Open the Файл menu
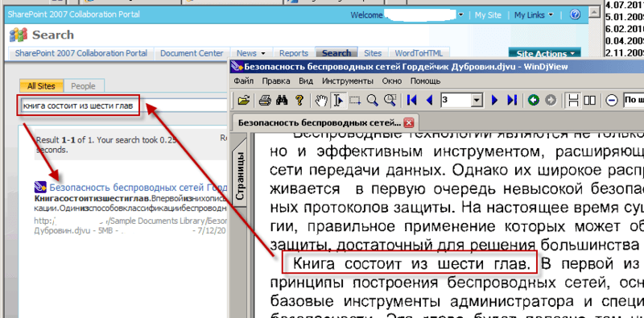 click(x=244, y=81)
